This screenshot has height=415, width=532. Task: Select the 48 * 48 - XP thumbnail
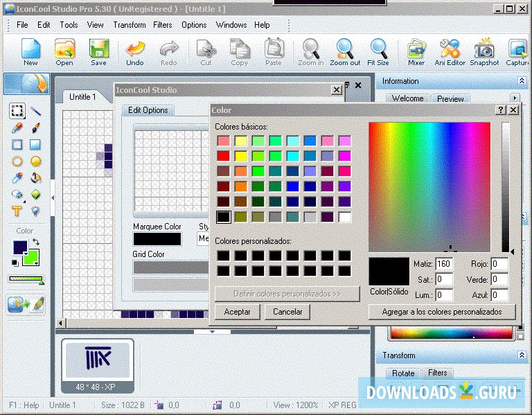pyautogui.click(x=98, y=366)
